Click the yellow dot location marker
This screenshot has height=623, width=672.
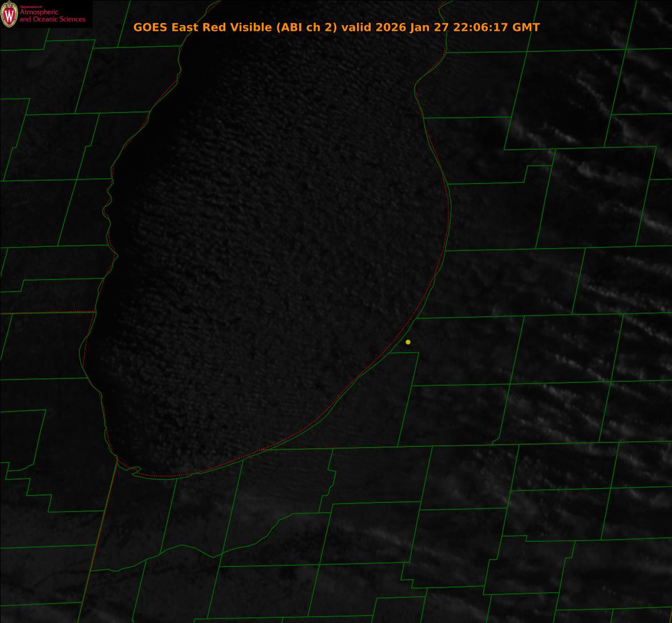pyautogui.click(x=408, y=342)
